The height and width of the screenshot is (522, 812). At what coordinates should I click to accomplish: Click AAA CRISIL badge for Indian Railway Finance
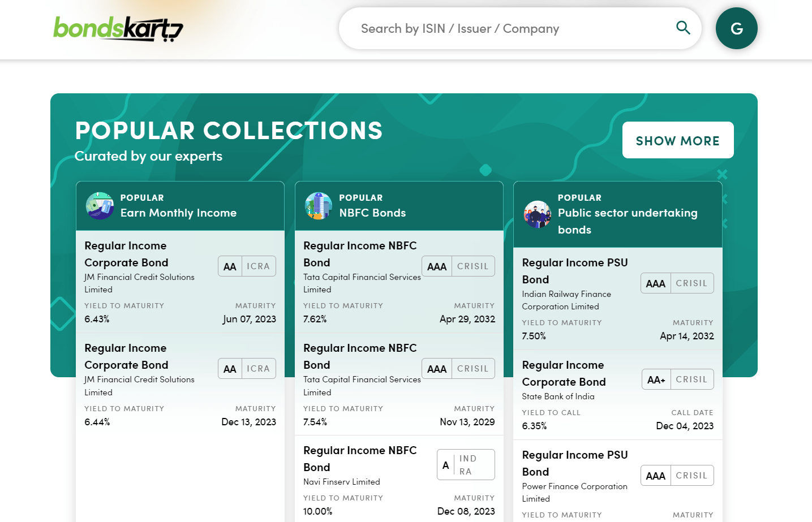[677, 283]
